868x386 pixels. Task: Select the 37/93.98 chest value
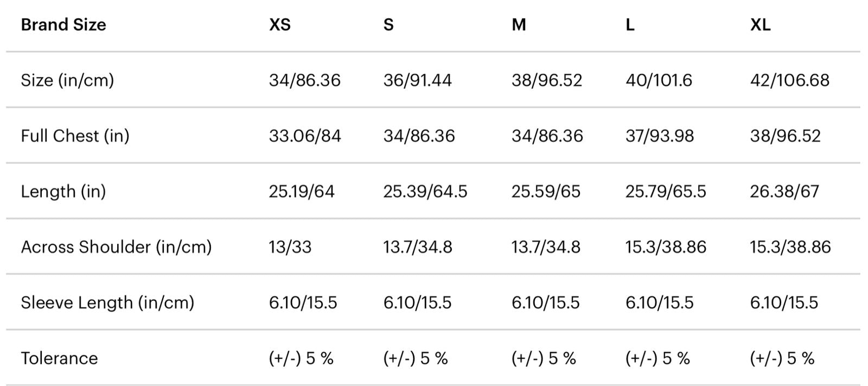[x=659, y=136]
